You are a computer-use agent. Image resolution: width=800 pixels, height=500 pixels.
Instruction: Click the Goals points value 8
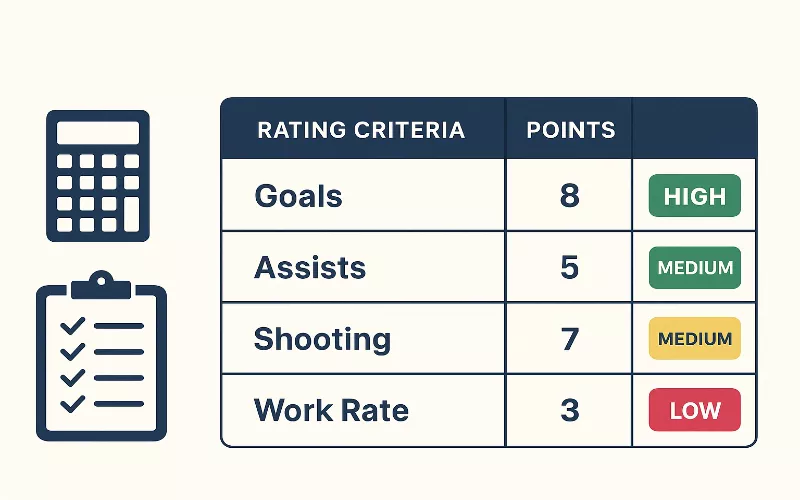570,196
